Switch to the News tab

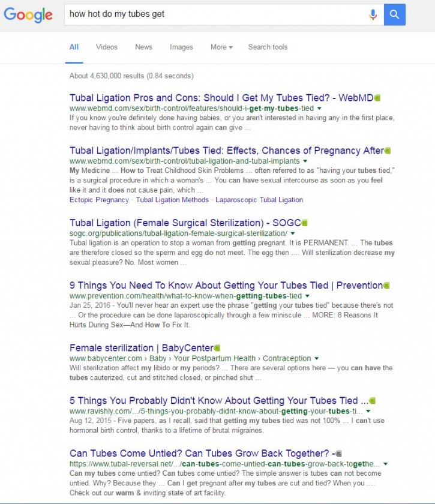click(143, 47)
